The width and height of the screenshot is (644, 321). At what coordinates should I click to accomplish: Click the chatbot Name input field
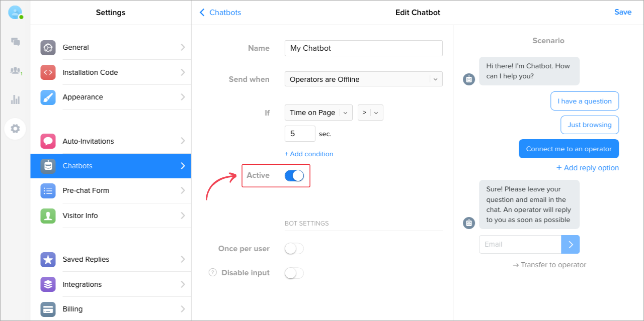point(363,48)
